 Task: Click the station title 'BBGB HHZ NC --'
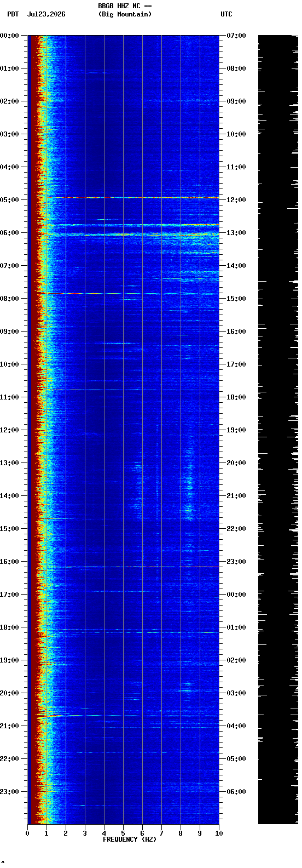point(125,6)
